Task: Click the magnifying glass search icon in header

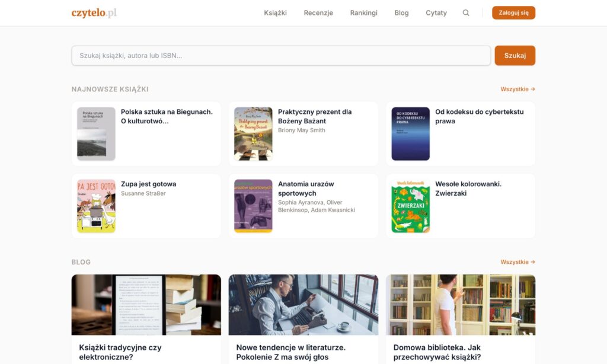Action: click(x=466, y=13)
